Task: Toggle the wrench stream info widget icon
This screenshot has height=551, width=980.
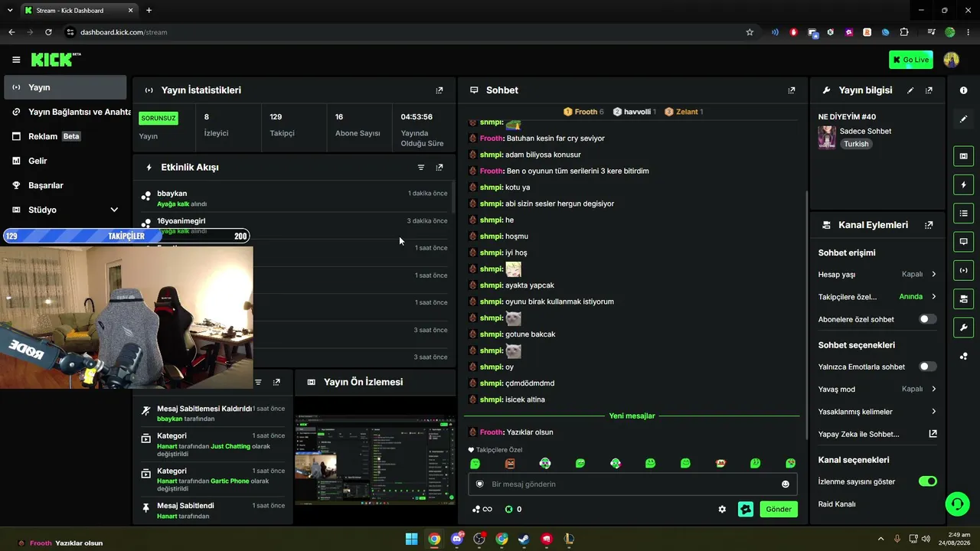Action: point(963,328)
